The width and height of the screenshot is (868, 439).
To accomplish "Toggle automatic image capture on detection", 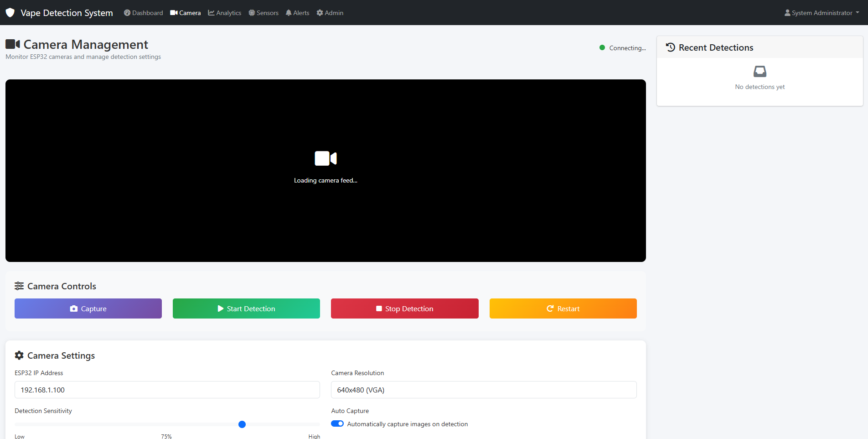I will click(337, 423).
